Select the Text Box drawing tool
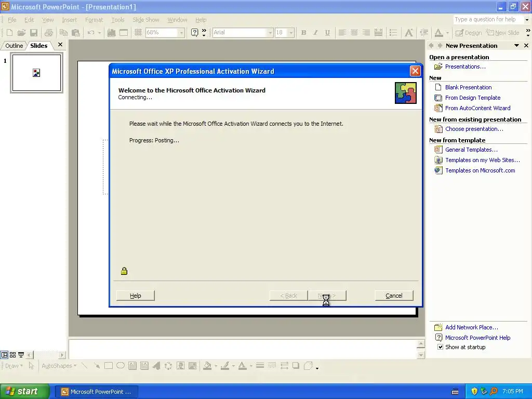The width and height of the screenshot is (532, 399). [x=132, y=366]
